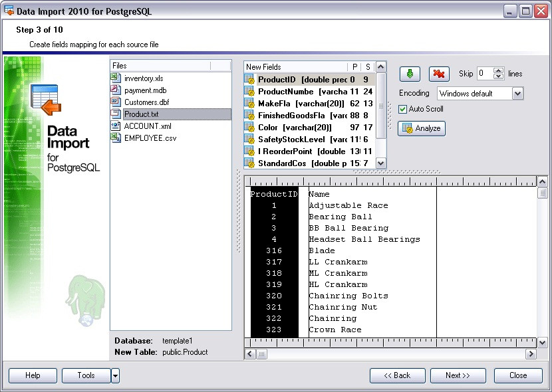Click the ACCOUNT.xml file icon
Screen dimensions: 552x392
(116, 126)
